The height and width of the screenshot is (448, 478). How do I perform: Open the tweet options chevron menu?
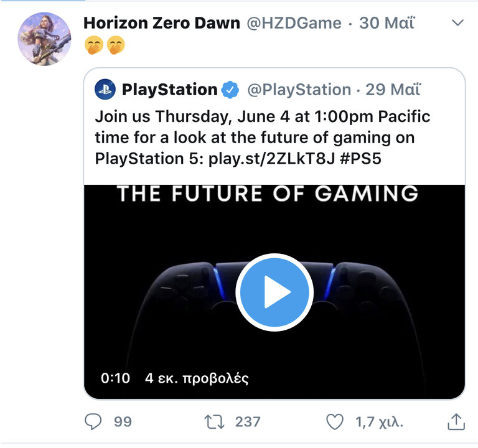click(457, 23)
